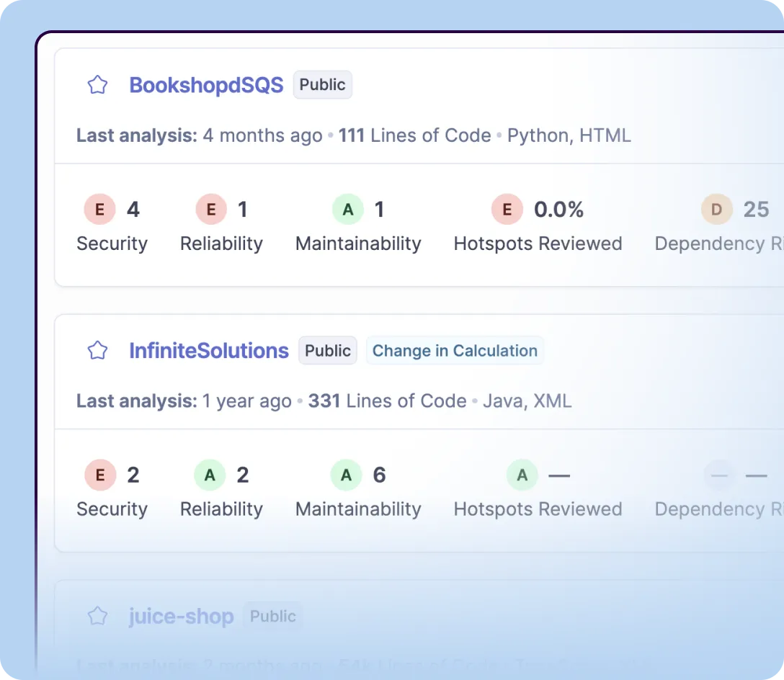Go to the juice-shop project
The image size is (784, 680).
181,617
